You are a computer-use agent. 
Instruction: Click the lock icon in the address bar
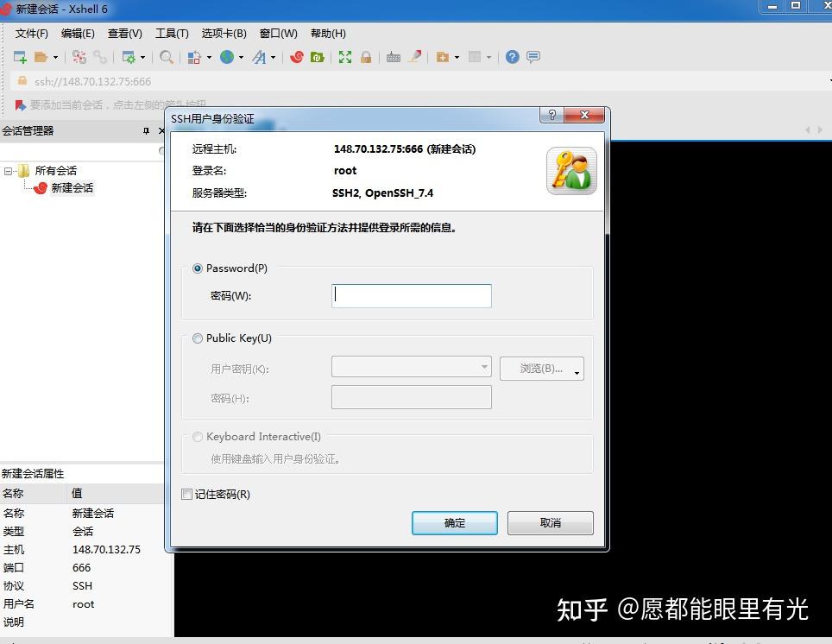point(22,80)
